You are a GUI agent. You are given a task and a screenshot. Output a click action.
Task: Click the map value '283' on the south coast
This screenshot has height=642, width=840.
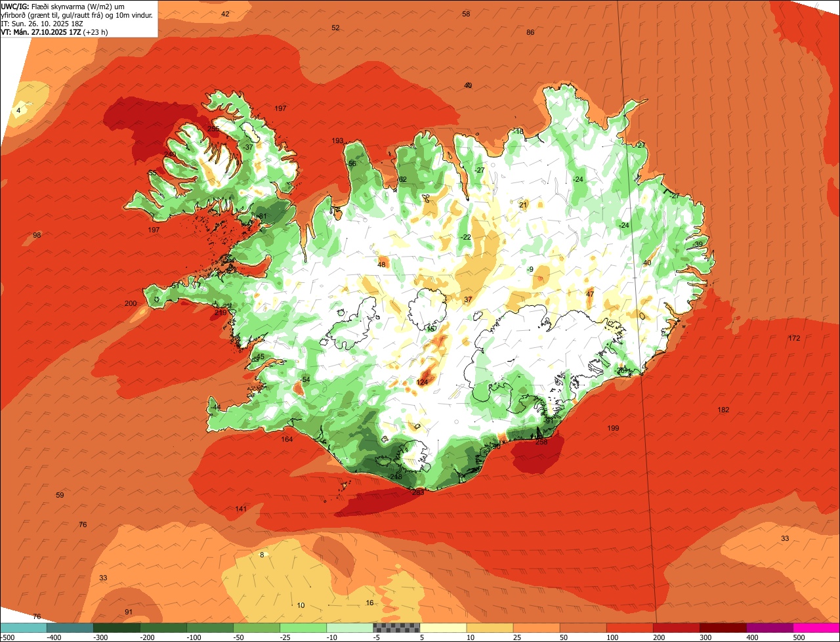point(417,492)
